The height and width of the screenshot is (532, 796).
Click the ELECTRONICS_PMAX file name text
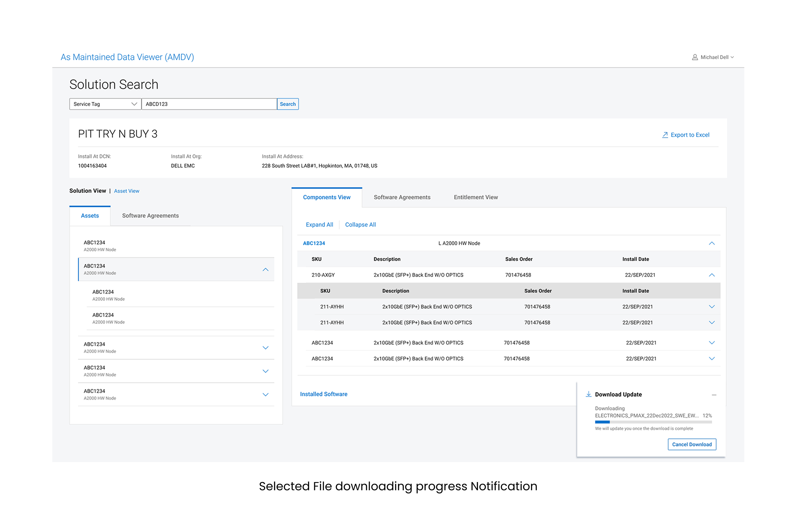point(647,415)
